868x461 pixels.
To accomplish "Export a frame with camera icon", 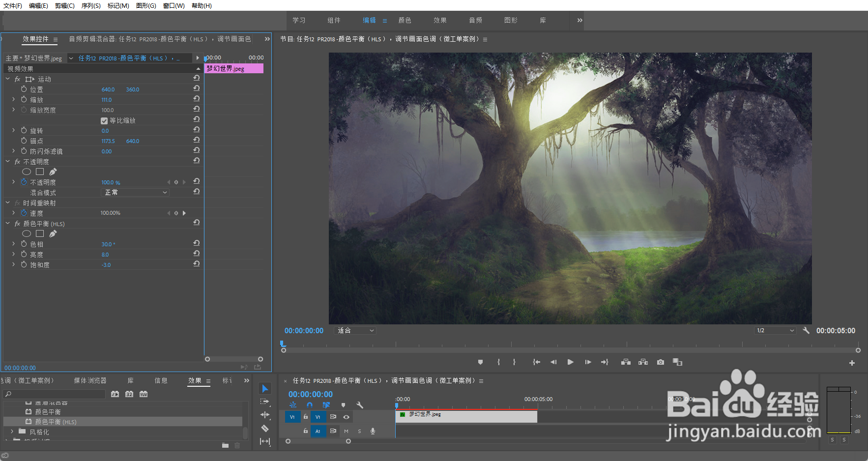I will (661, 362).
